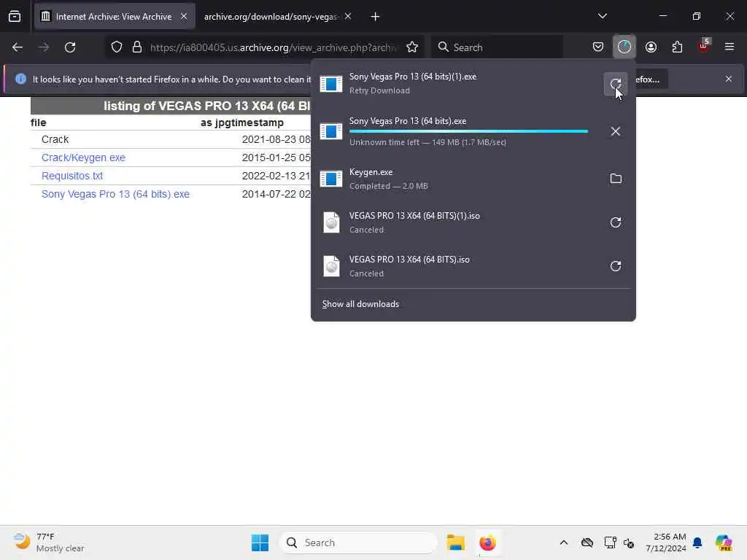Viewport: 747px width, 560px height.
Task: Open Firefox View button in tab bar
Action: pyautogui.click(x=15, y=17)
